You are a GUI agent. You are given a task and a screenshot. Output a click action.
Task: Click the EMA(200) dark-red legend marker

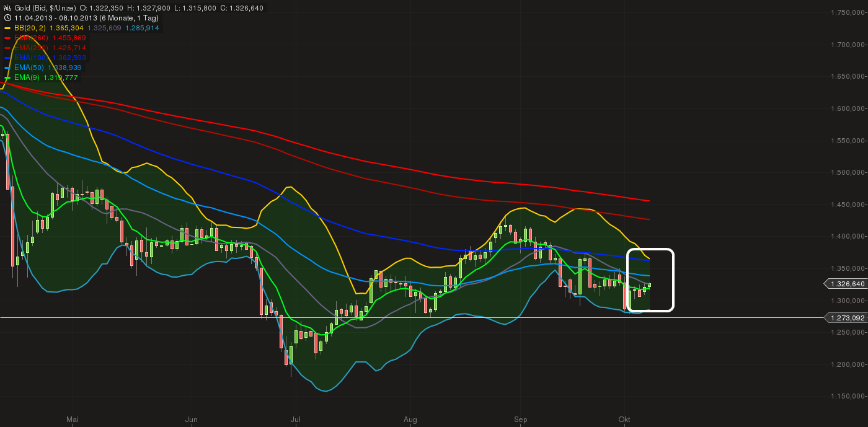pyautogui.click(x=7, y=48)
